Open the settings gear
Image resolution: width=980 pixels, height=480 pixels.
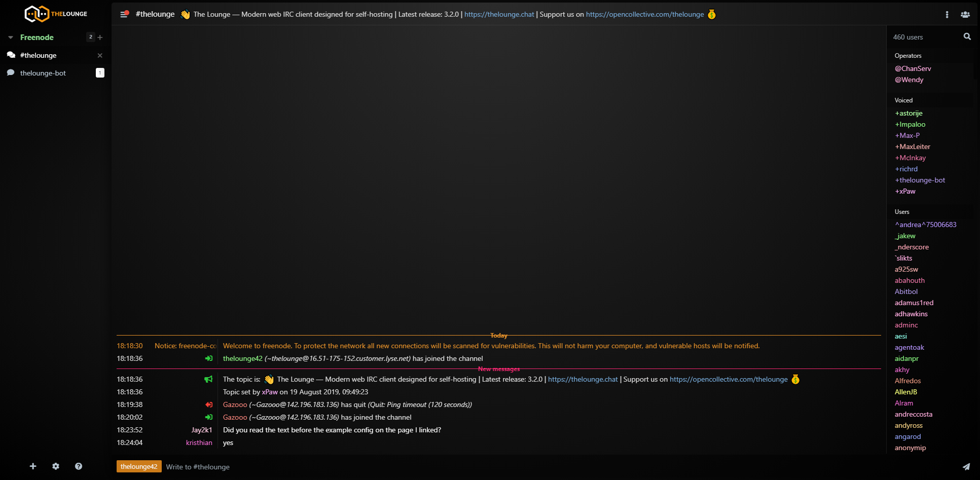[56, 466]
